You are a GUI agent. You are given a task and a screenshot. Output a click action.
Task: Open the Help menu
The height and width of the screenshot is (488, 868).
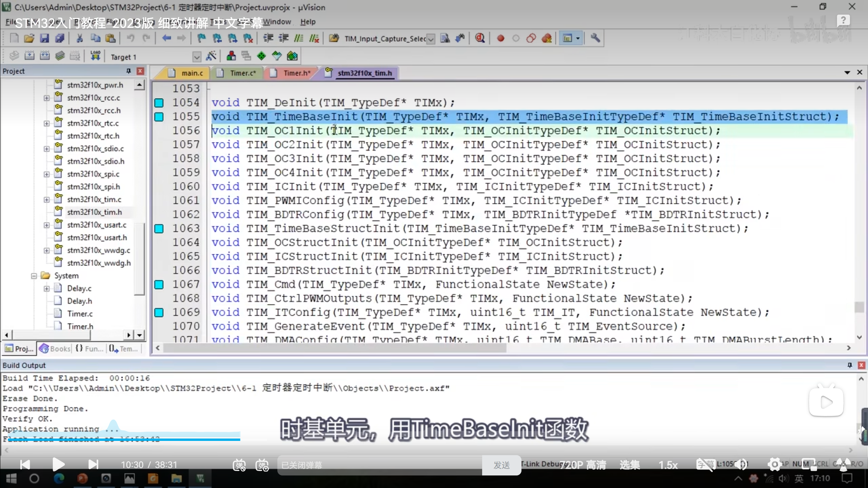[x=308, y=22]
